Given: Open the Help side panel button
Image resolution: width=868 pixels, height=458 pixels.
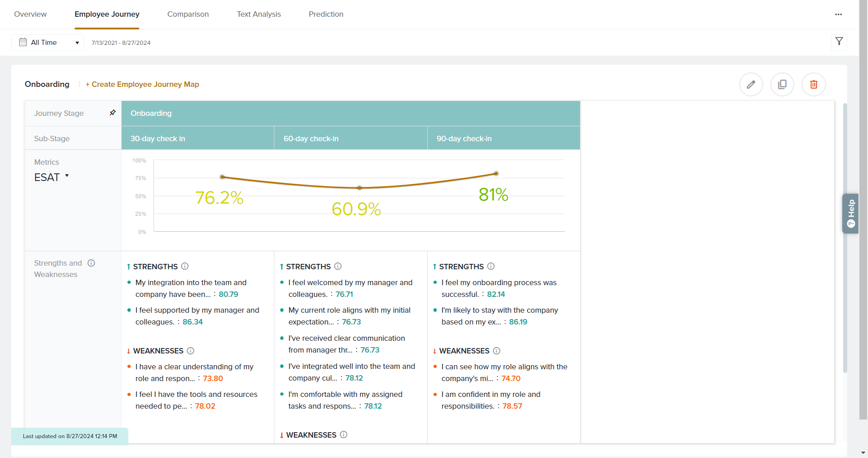Looking at the screenshot, I should [x=850, y=214].
